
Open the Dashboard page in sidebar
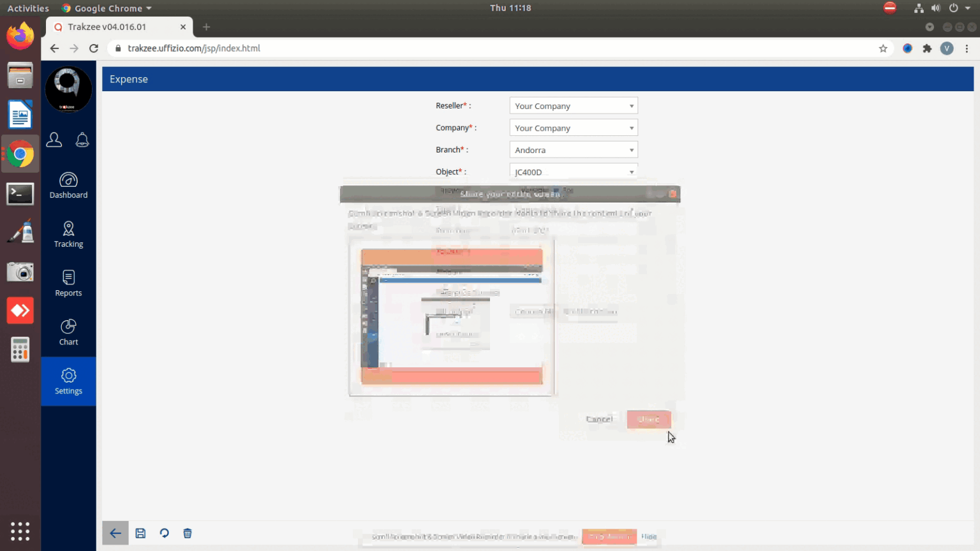(x=68, y=186)
